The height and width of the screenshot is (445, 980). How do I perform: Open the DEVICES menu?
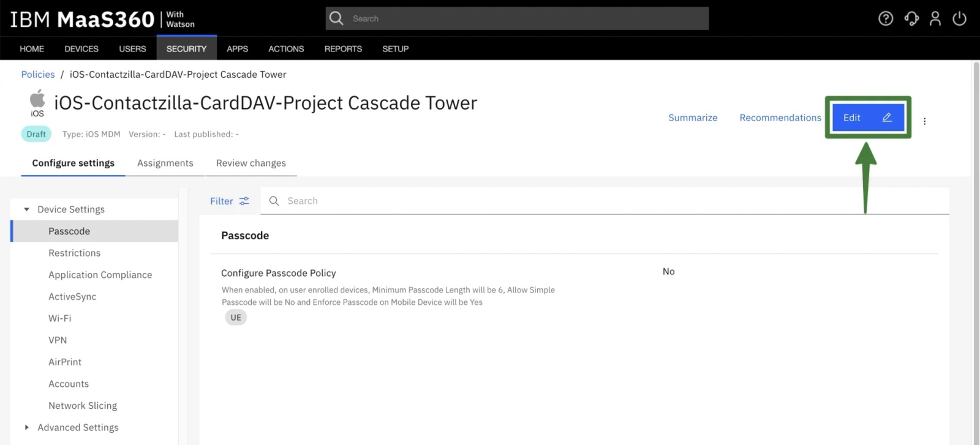pos(81,49)
